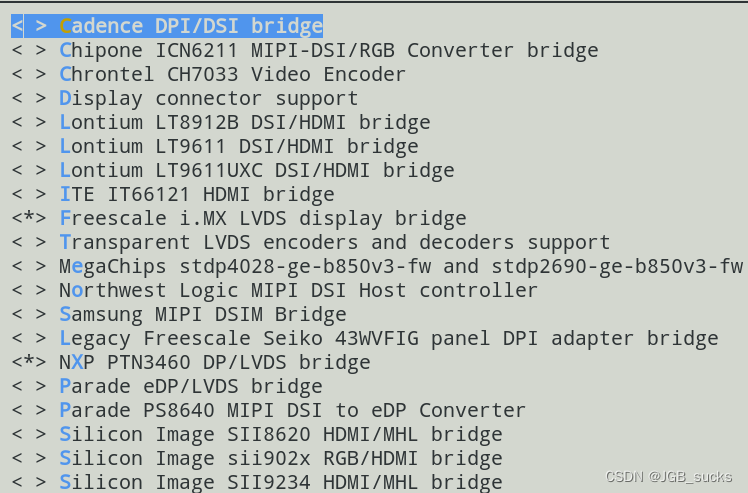Click Display connector support option
The height and width of the screenshot is (493, 748).
click(x=208, y=98)
